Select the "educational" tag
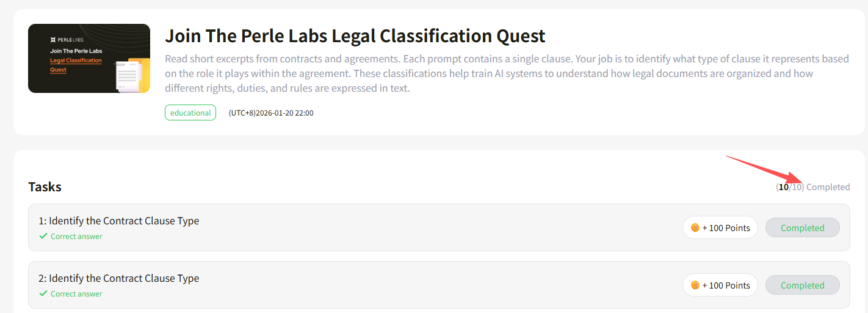The height and width of the screenshot is (313, 868). 190,112
